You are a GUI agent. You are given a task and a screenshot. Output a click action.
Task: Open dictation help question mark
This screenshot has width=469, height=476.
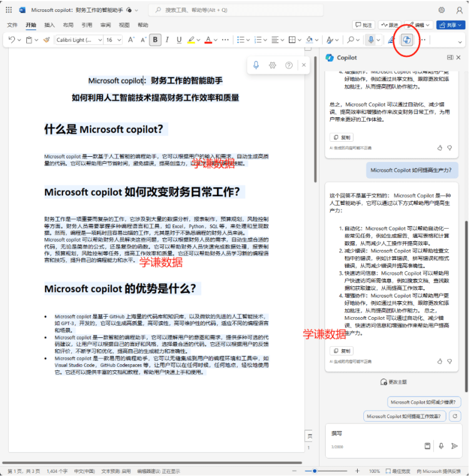coord(289,65)
